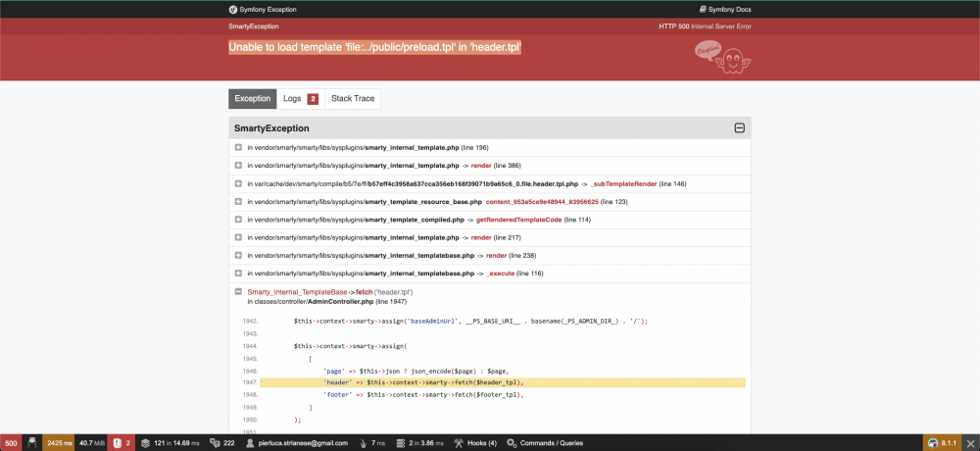Expand trace smarty_internal_template.php line 196
Screen dimensions: 980x451
click(238, 148)
